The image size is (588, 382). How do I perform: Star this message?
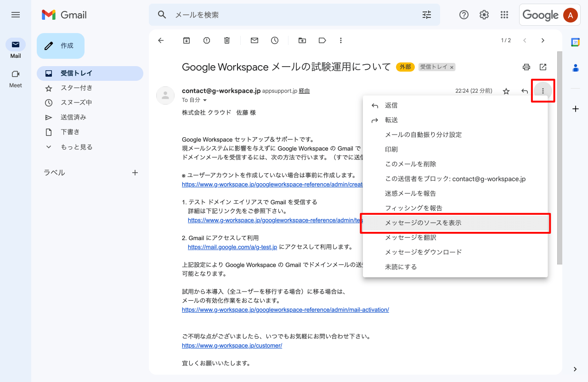(x=506, y=91)
